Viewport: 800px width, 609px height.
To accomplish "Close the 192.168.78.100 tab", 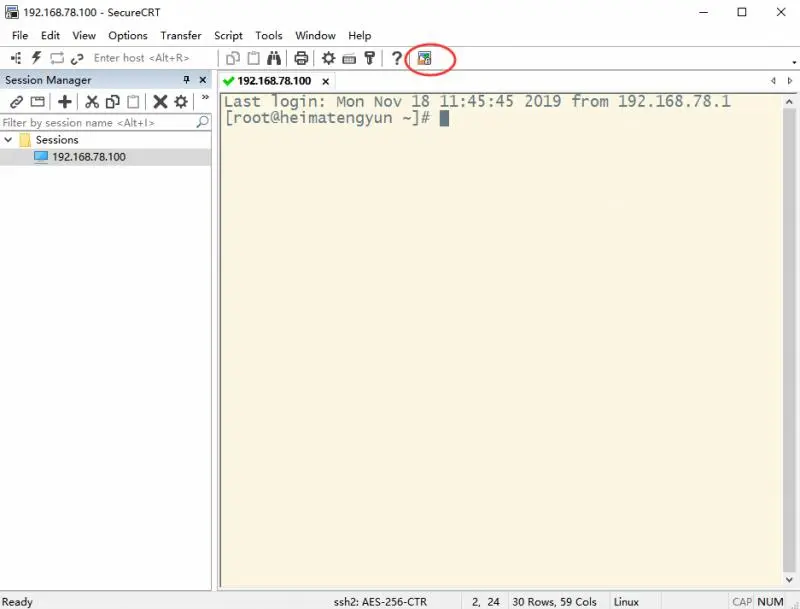I will coord(326,81).
